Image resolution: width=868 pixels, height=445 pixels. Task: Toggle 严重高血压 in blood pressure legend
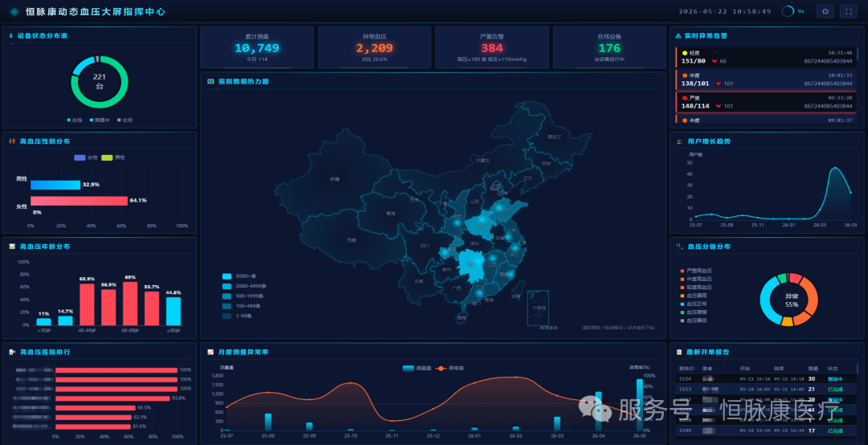click(x=696, y=271)
